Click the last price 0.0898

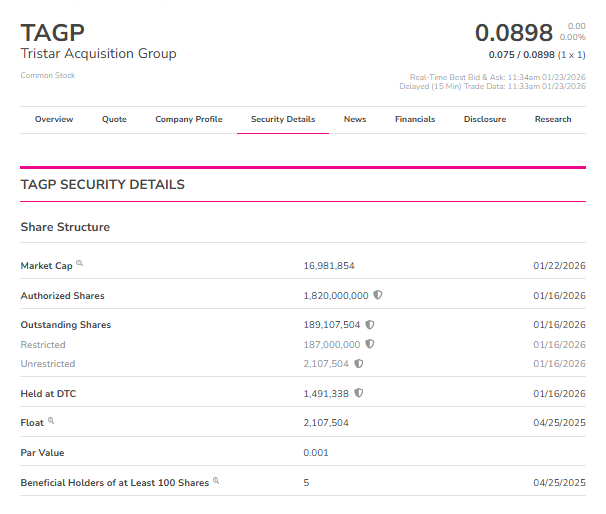coord(514,33)
